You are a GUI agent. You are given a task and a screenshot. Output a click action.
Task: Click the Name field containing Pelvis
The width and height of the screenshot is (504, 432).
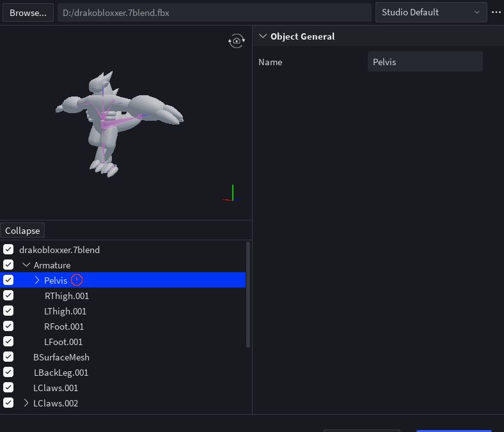tap(425, 61)
